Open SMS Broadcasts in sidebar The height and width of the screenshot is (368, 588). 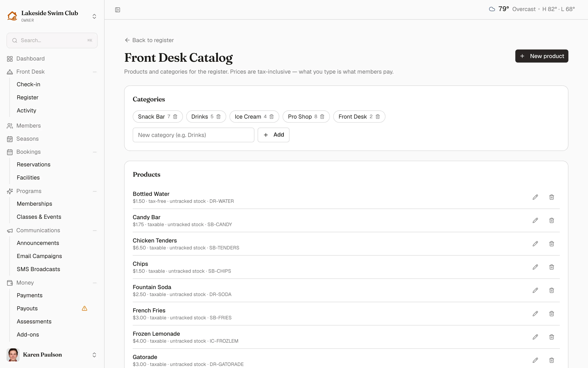point(38,269)
